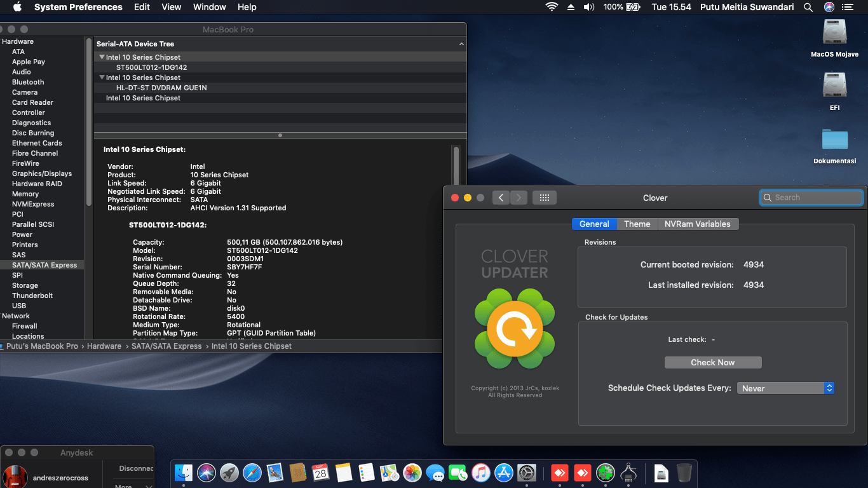Launch Safari from the Dock
The width and height of the screenshot is (868, 488).
click(x=252, y=473)
